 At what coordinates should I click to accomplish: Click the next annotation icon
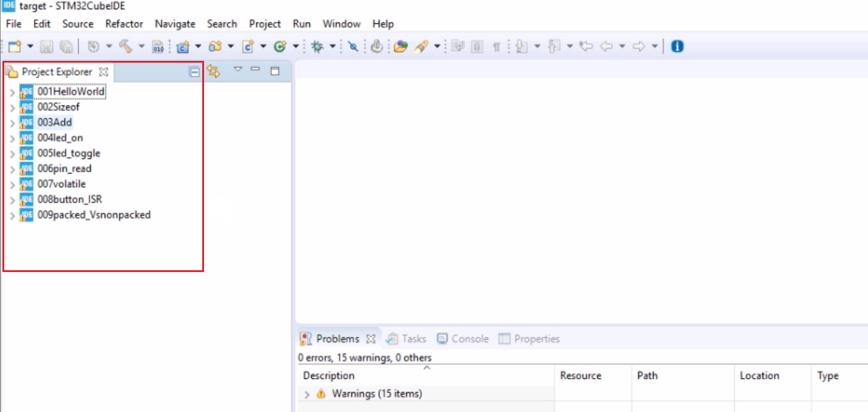click(x=521, y=46)
